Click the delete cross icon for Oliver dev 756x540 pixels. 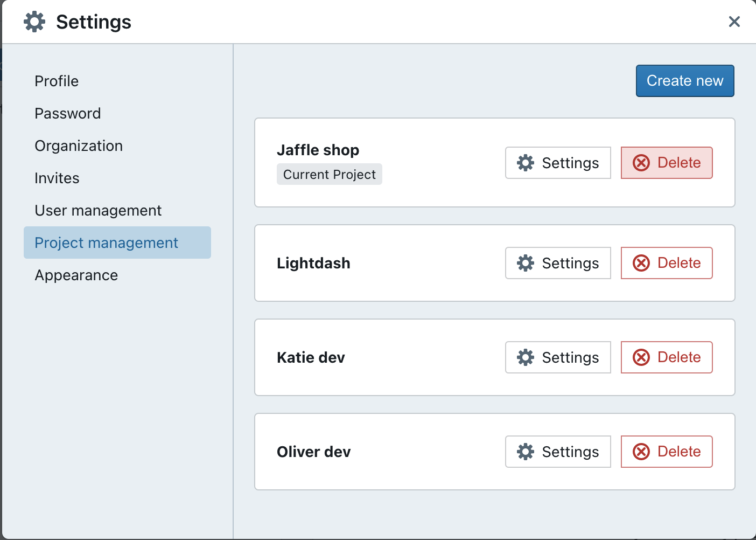[x=641, y=452]
